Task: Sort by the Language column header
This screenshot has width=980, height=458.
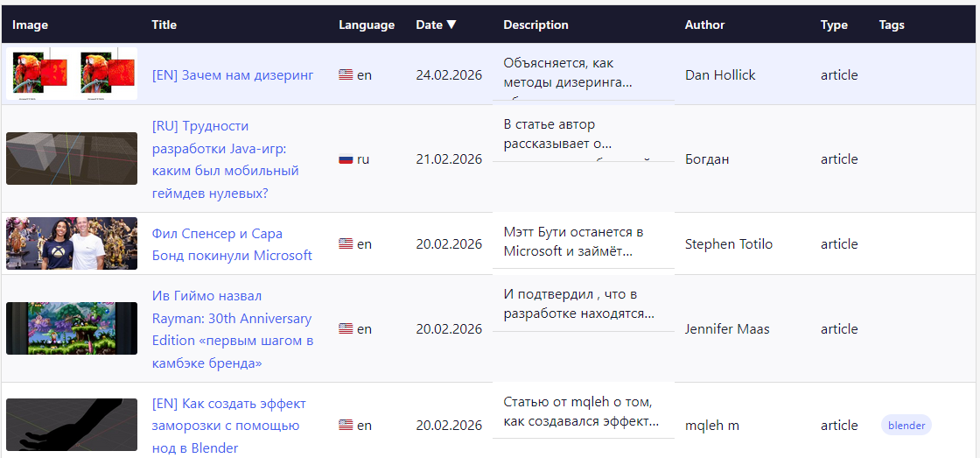Action: (367, 25)
